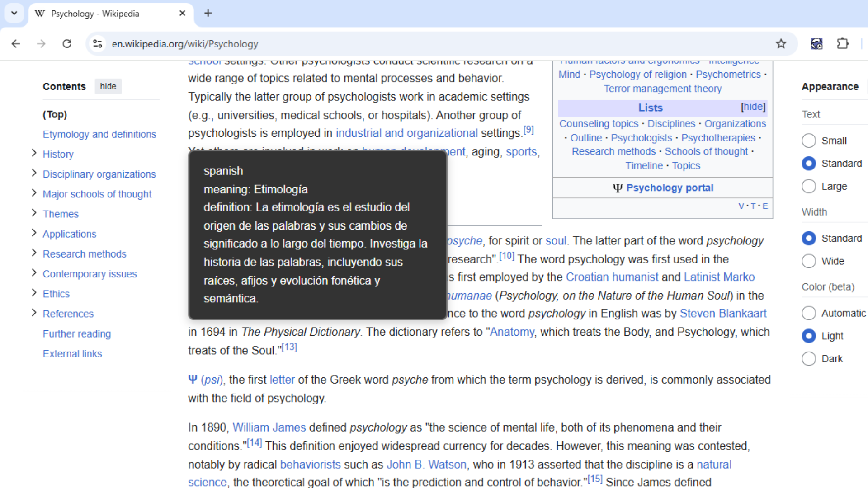
Task: Expand the Ethics contents chevron
Action: [x=34, y=293]
